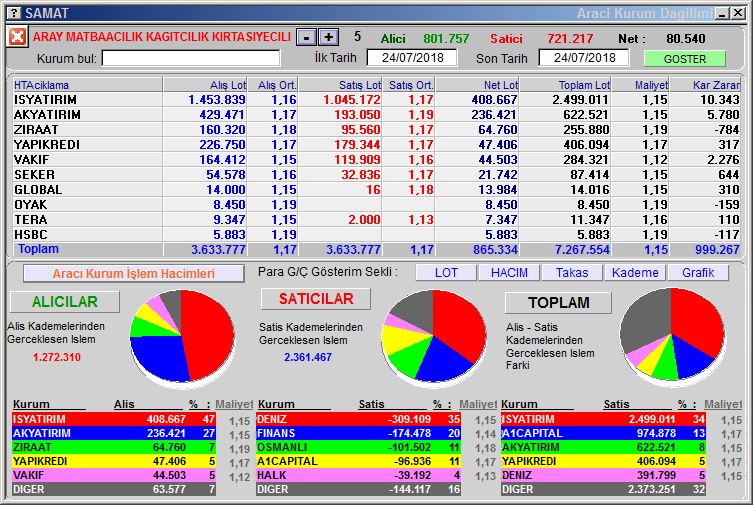Switch display to HACIM

(508, 272)
